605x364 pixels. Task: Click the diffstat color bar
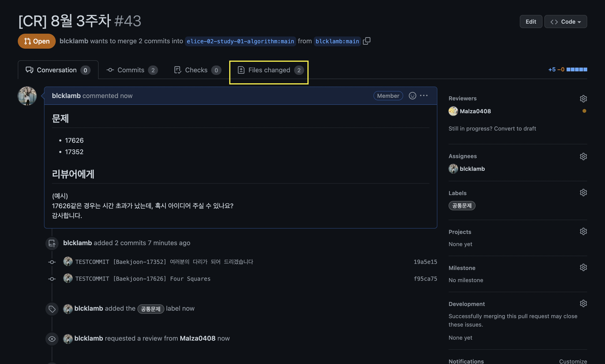tap(576, 70)
